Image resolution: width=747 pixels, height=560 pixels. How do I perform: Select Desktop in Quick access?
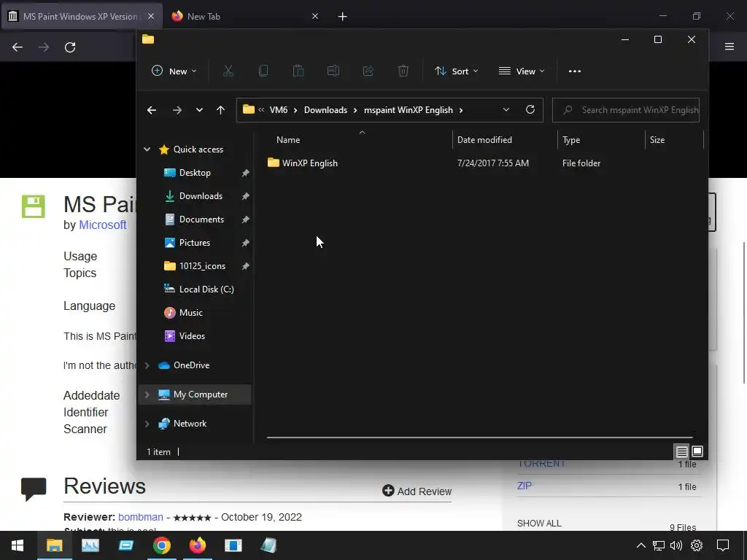click(195, 172)
